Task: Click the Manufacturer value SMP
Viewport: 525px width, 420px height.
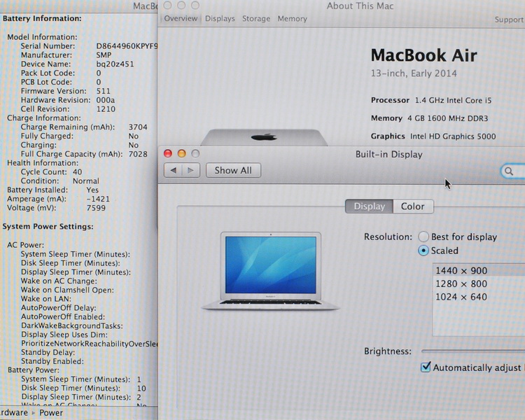Action: [x=104, y=55]
